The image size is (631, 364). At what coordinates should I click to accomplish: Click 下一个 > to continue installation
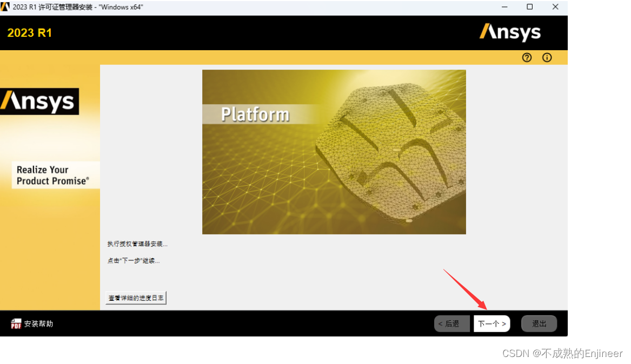tap(491, 324)
